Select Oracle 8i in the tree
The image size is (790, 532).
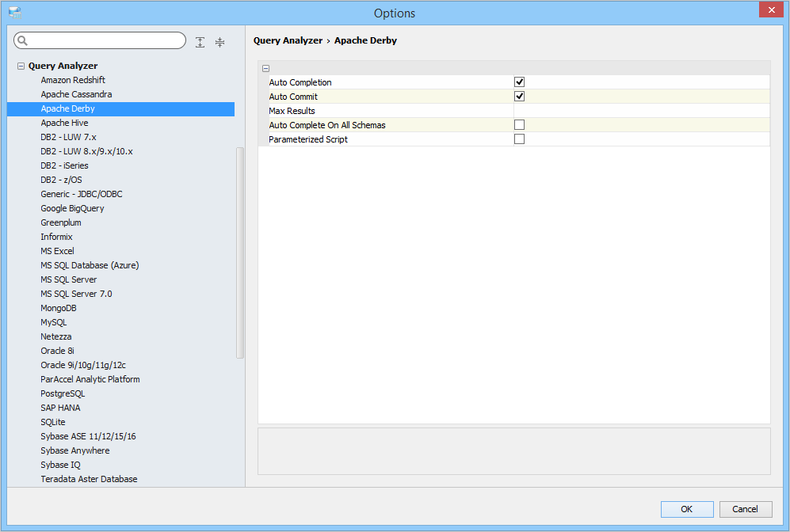click(x=57, y=351)
